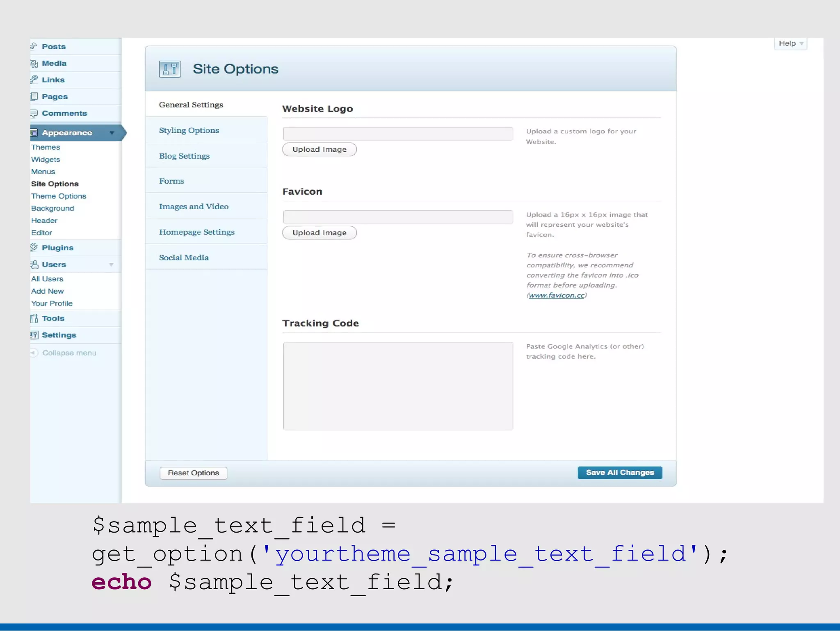The image size is (840, 631).
Task: Switch to Social Media tab
Action: point(206,257)
